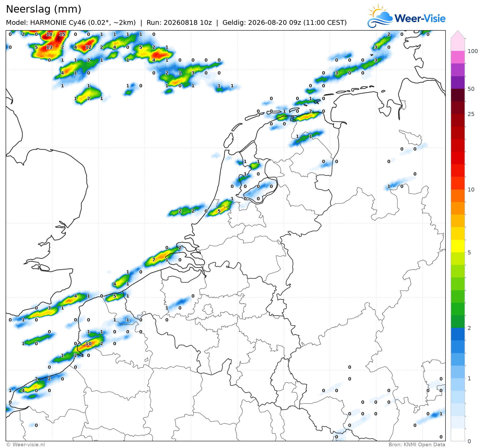Select the 100 mm pink legend swatch
The height and width of the screenshot is (448, 486).
(x=458, y=45)
